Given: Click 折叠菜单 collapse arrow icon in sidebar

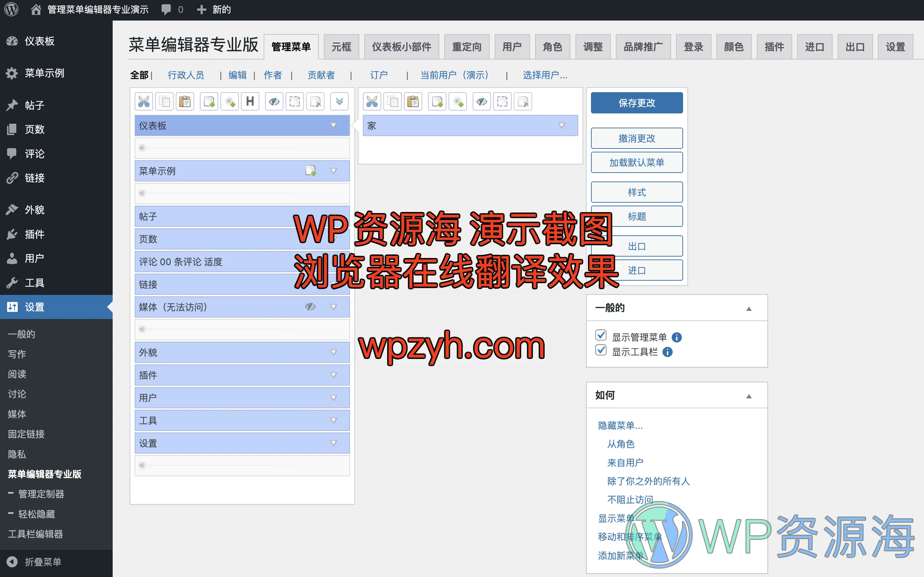Looking at the screenshot, I should click(12, 562).
